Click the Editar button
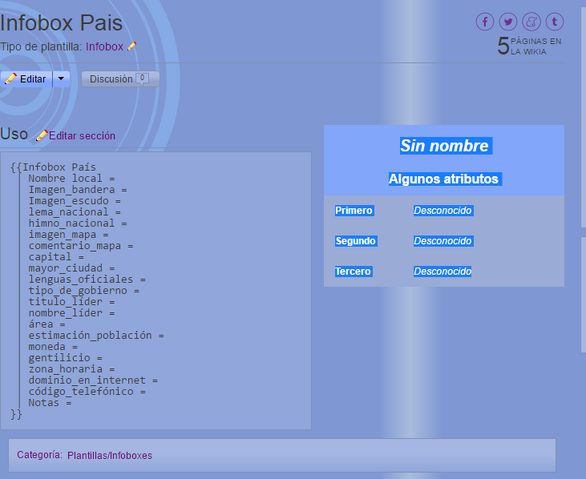Screen dimensions: 586x479 tap(26, 79)
